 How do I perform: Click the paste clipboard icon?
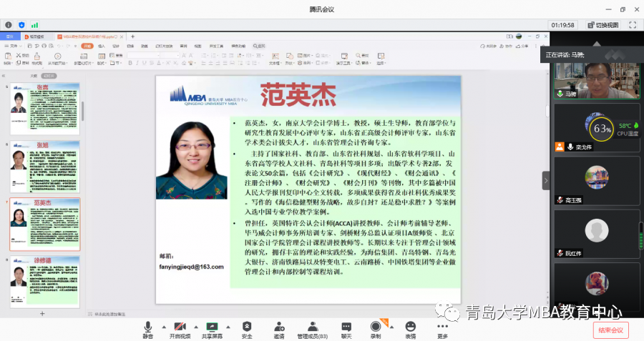pos(7,56)
